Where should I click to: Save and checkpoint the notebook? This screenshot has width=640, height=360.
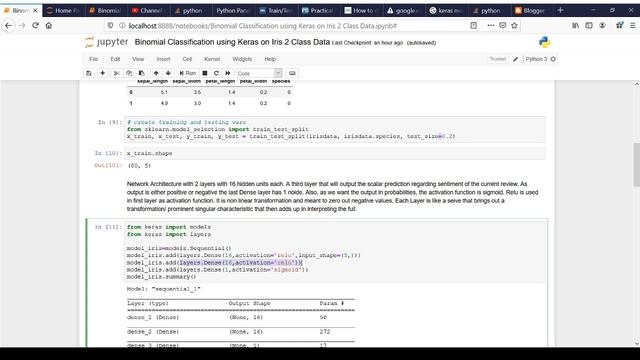pyautogui.click(x=89, y=73)
